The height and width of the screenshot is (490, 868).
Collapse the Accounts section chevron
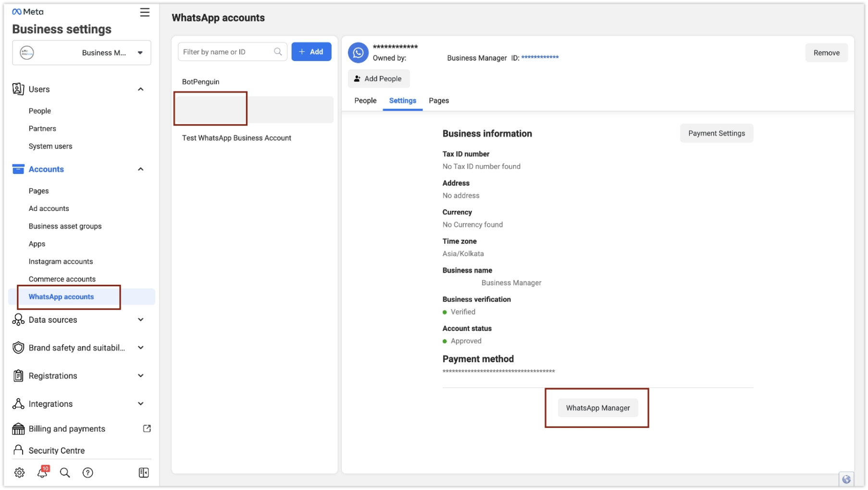click(141, 169)
